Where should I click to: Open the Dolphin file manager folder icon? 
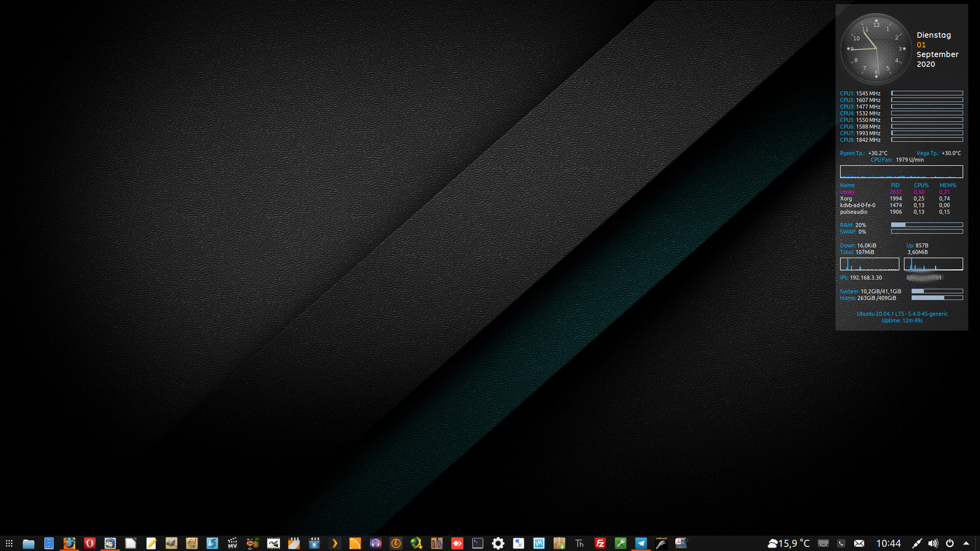[x=28, y=543]
